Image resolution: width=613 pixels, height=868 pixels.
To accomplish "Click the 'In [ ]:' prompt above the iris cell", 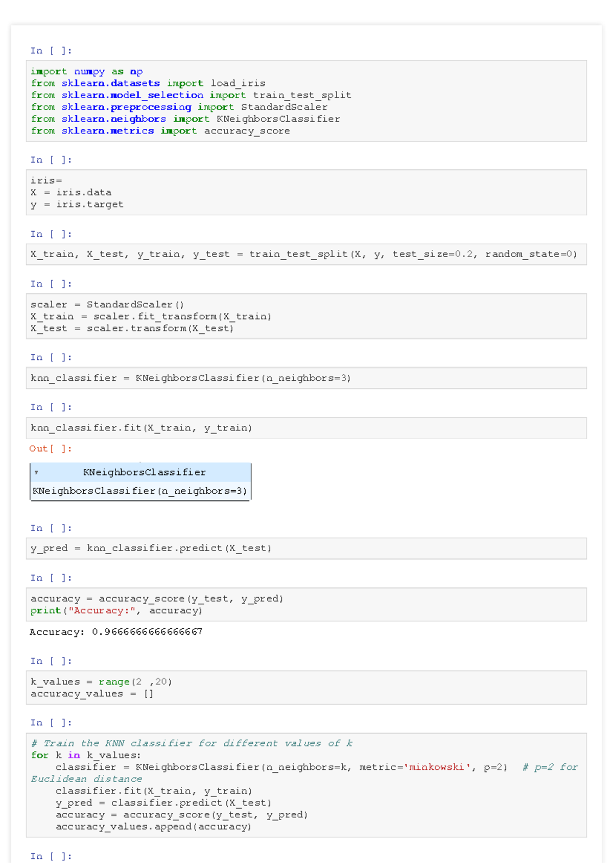I will click(51, 160).
